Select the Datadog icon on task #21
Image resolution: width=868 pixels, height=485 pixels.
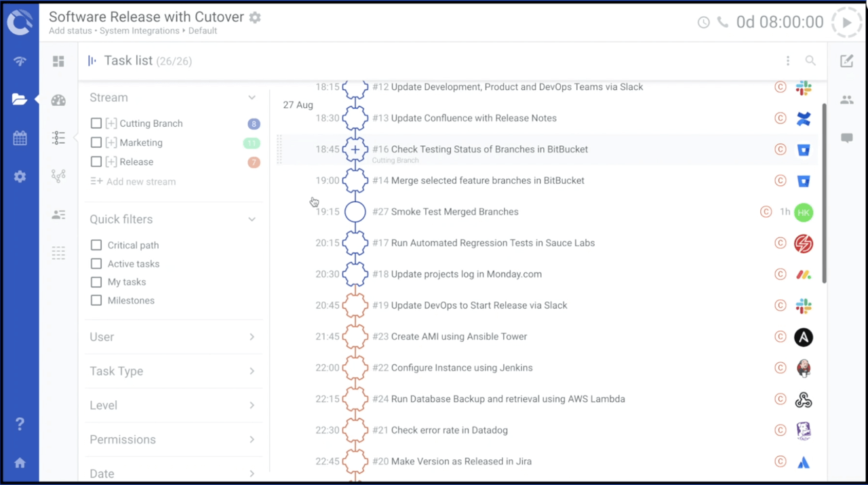click(803, 430)
